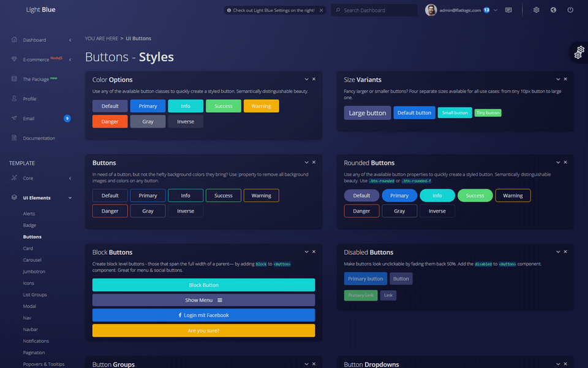Collapse the Color Options panel
The image size is (588, 368).
coord(306,79)
